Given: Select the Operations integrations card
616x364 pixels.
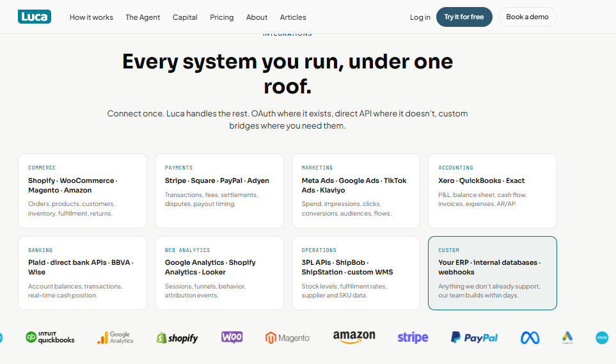Looking at the screenshot, I should tap(356, 273).
